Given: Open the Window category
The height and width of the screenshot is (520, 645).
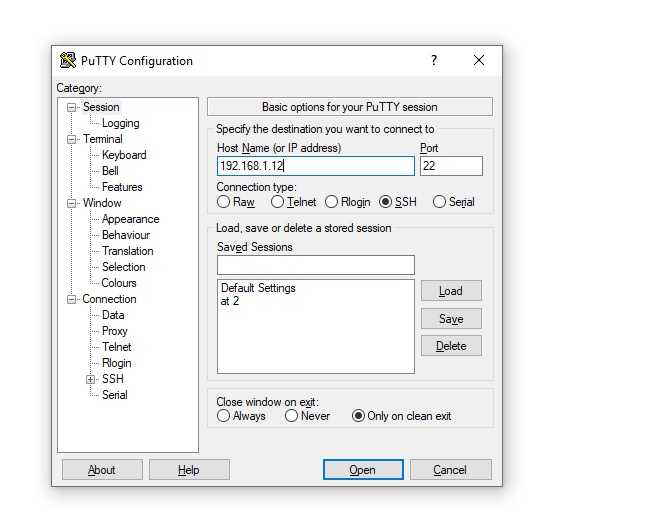Looking at the screenshot, I should click(102, 203).
